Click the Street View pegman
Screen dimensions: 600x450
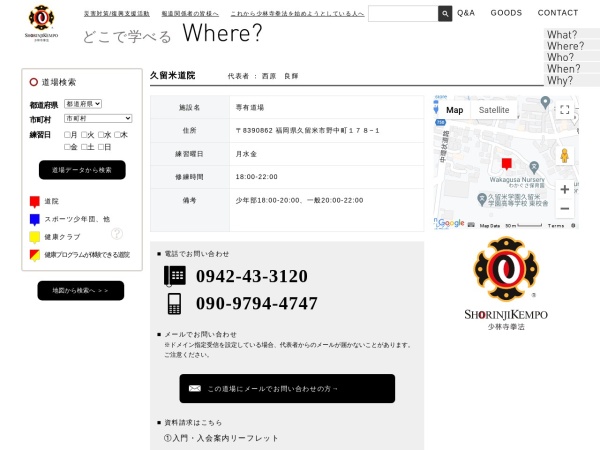[564, 156]
